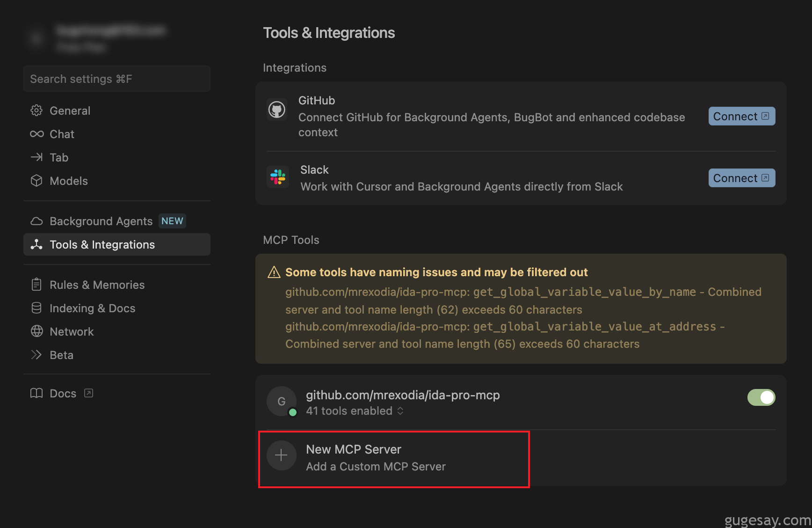Click the 'MCP Tools' section label

291,240
